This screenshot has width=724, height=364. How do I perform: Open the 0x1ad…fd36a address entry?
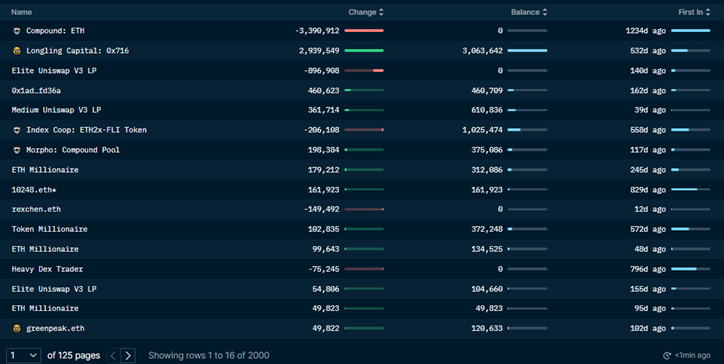(36, 91)
